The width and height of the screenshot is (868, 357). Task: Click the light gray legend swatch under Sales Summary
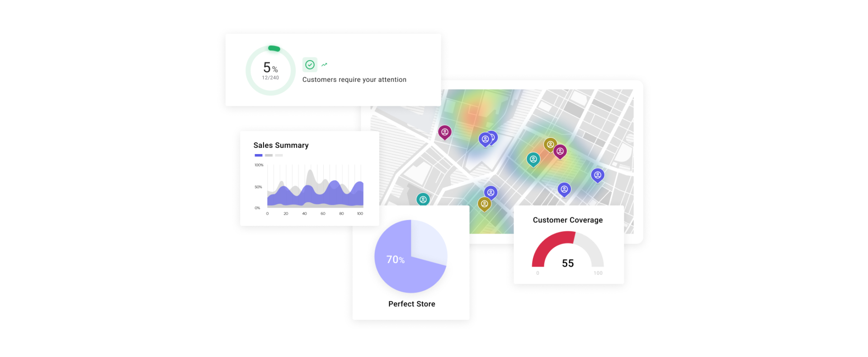coord(279,155)
